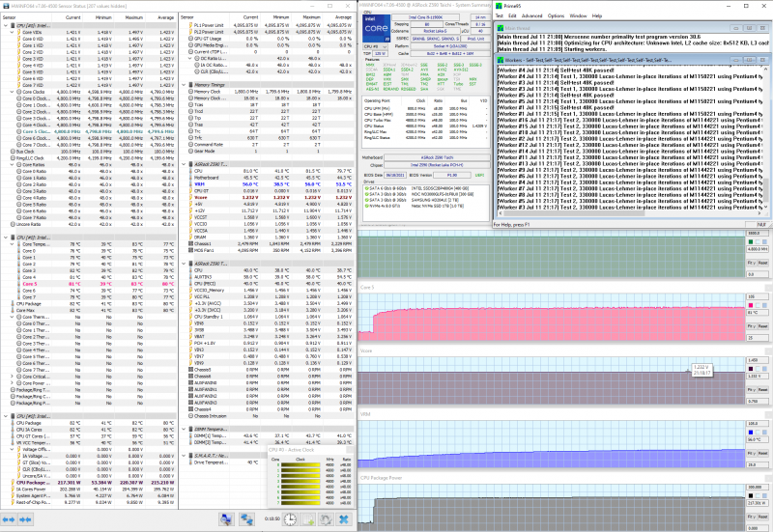Image resolution: width=773 pixels, height=532 pixels.
Task: Click the Core 0 VID lightning icon
Action: 19,39
